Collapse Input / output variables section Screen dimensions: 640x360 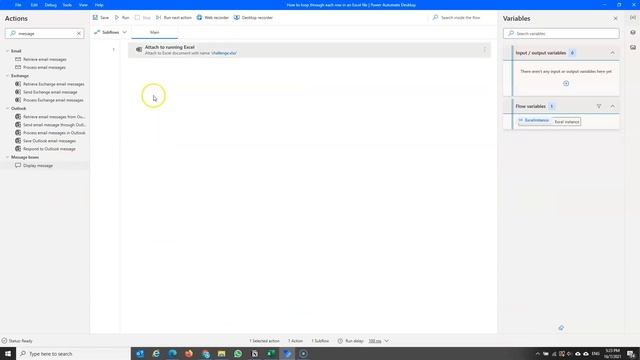612,53
